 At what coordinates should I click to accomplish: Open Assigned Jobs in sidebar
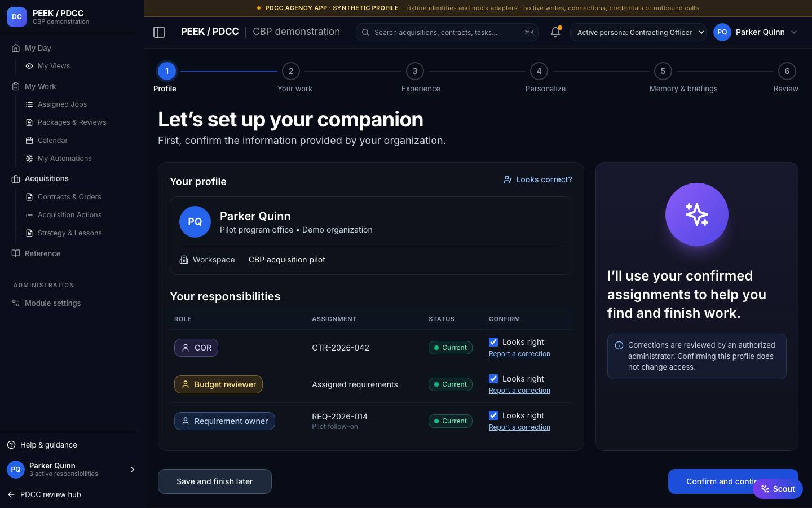pos(62,104)
